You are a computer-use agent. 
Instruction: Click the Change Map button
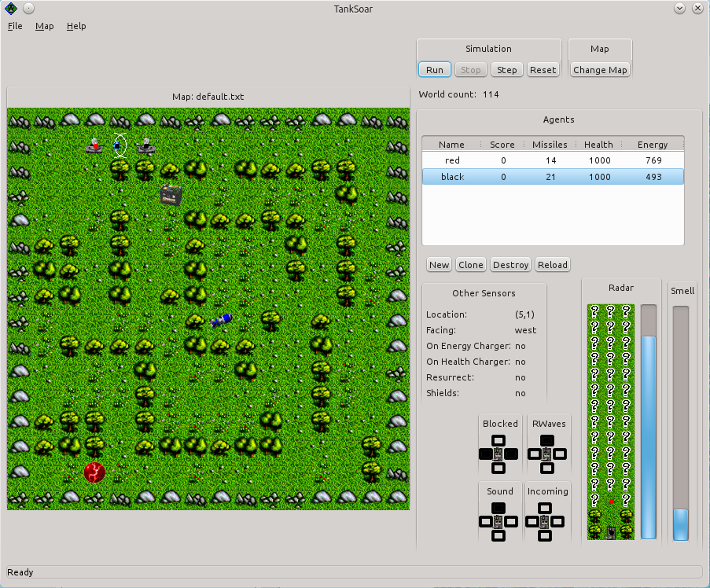[x=600, y=70]
